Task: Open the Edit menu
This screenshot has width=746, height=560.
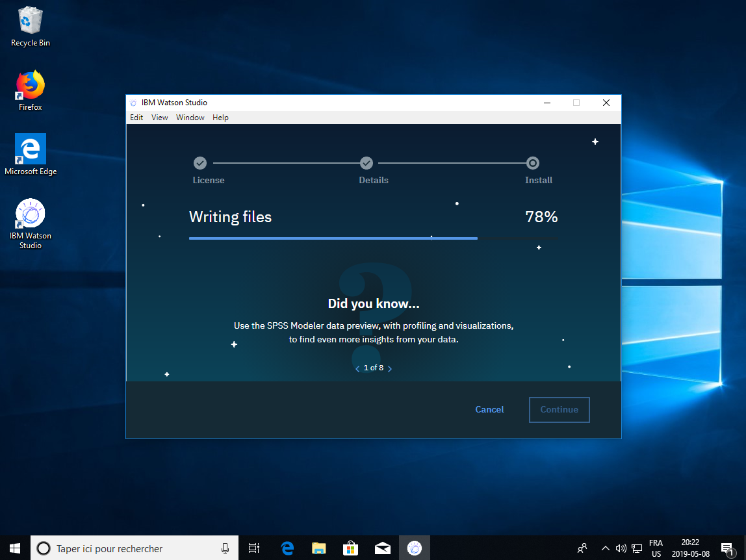Action: point(136,118)
